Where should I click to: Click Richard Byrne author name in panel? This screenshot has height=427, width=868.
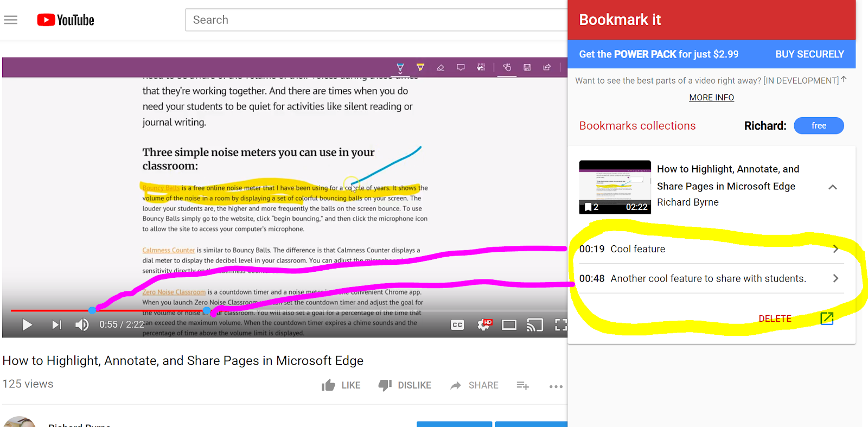click(687, 202)
